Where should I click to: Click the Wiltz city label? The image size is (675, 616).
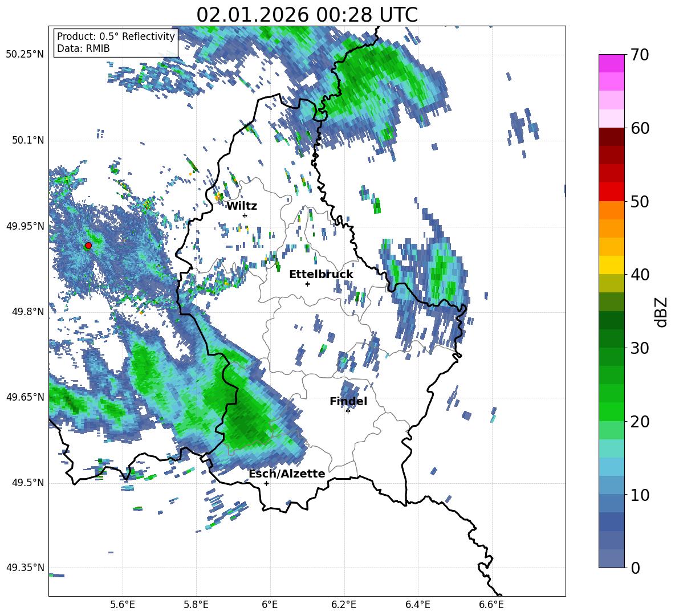pyautogui.click(x=242, y=206)
